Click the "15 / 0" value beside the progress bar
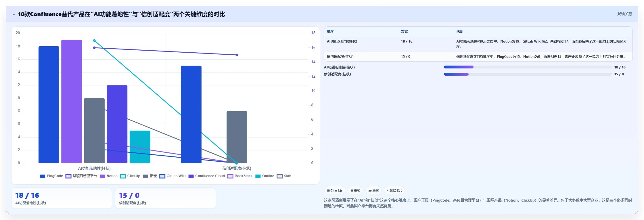The image size is (644, 220). (619, 74)
